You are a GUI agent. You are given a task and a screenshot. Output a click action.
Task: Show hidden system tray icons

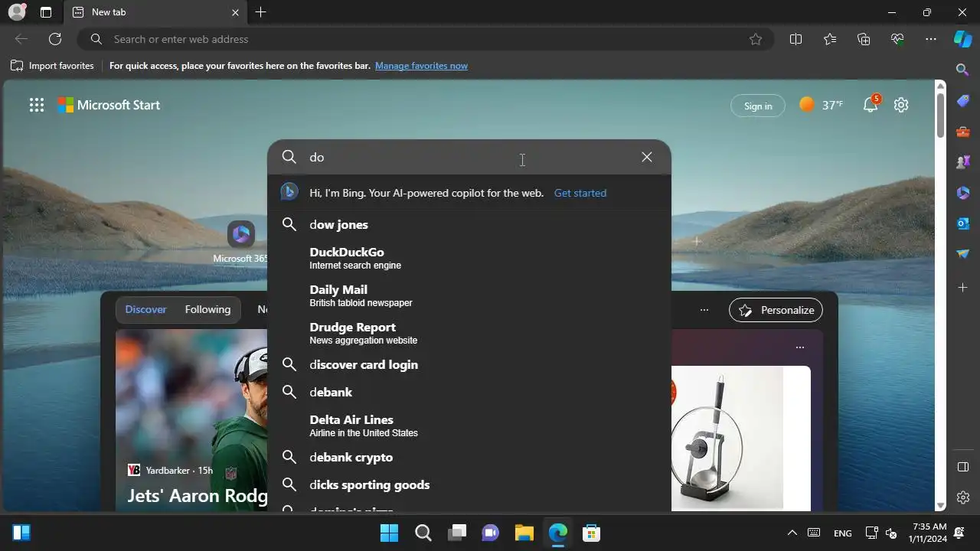tap(792, 533)
